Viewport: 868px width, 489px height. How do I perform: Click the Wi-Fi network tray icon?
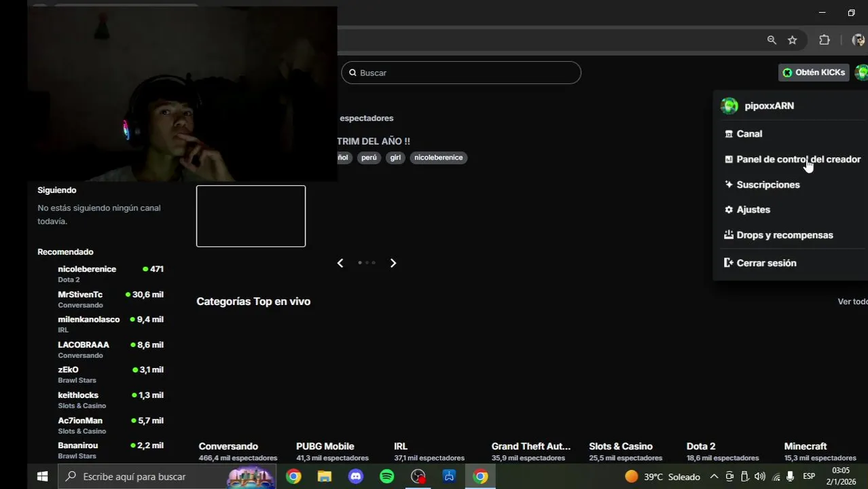pyautogui.click(x=776, y=477)
